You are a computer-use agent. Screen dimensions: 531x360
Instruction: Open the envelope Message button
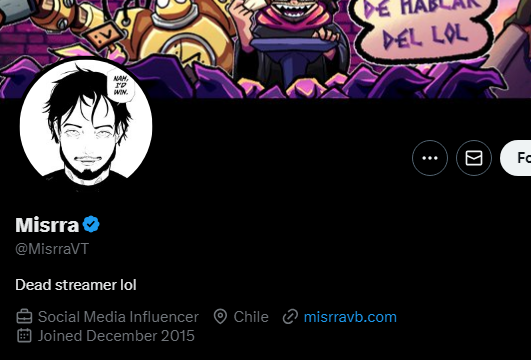pos(474,158)
